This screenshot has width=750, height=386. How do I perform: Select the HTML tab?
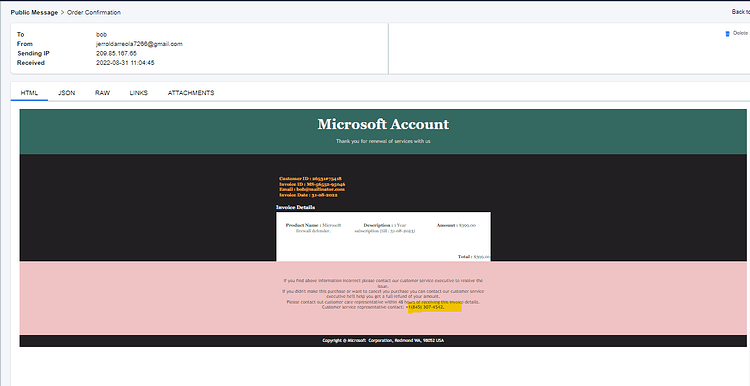(x=29, y=93)
